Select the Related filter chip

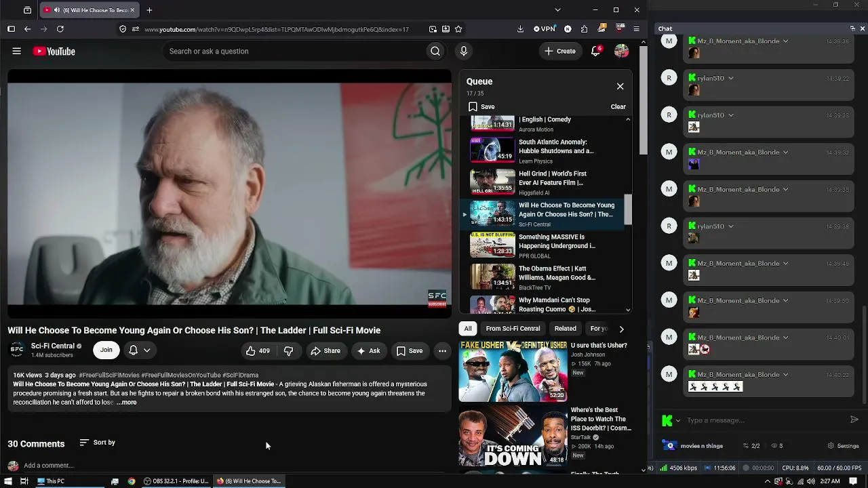coord(565,329)
